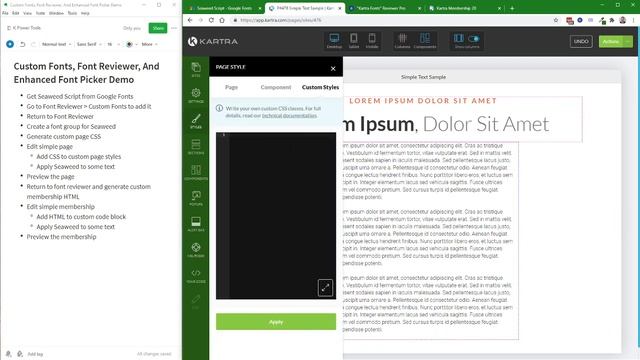Open the Your Code panel in sidebar

196,276
